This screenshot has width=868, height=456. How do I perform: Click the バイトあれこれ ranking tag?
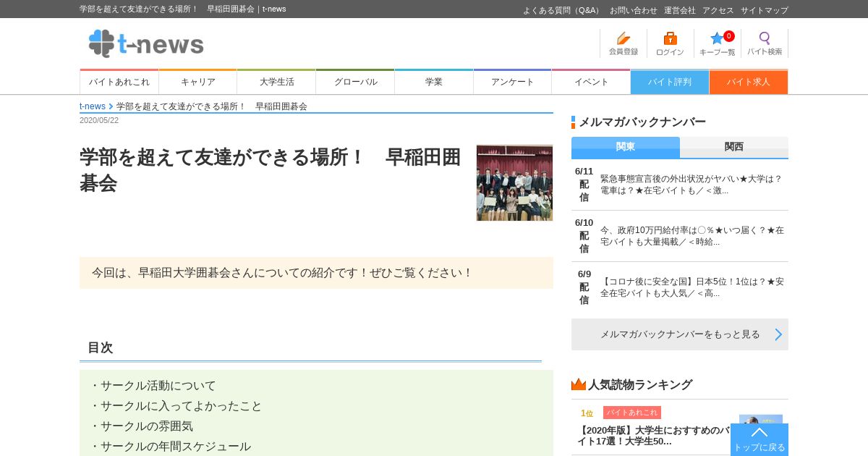632,413
